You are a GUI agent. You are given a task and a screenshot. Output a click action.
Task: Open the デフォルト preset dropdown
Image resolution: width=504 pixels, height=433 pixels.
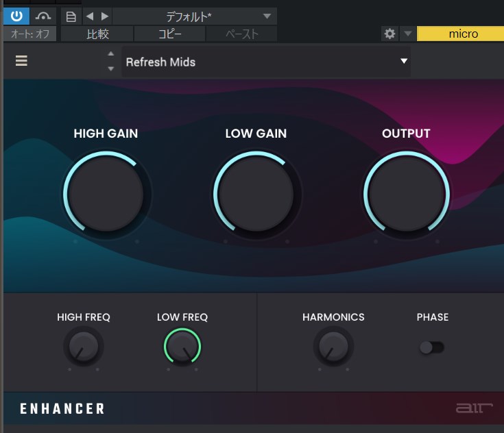pos(195,16)
